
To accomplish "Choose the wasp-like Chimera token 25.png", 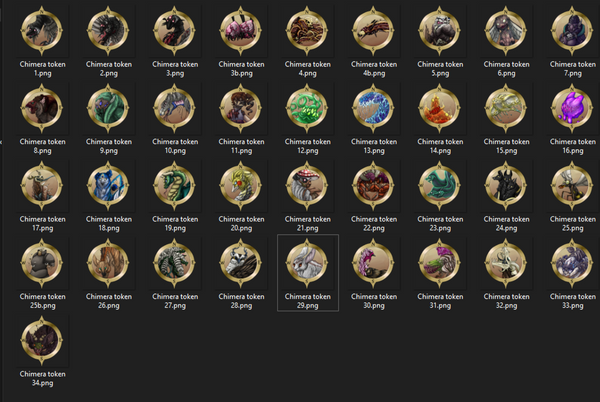I will coord(572,186).
